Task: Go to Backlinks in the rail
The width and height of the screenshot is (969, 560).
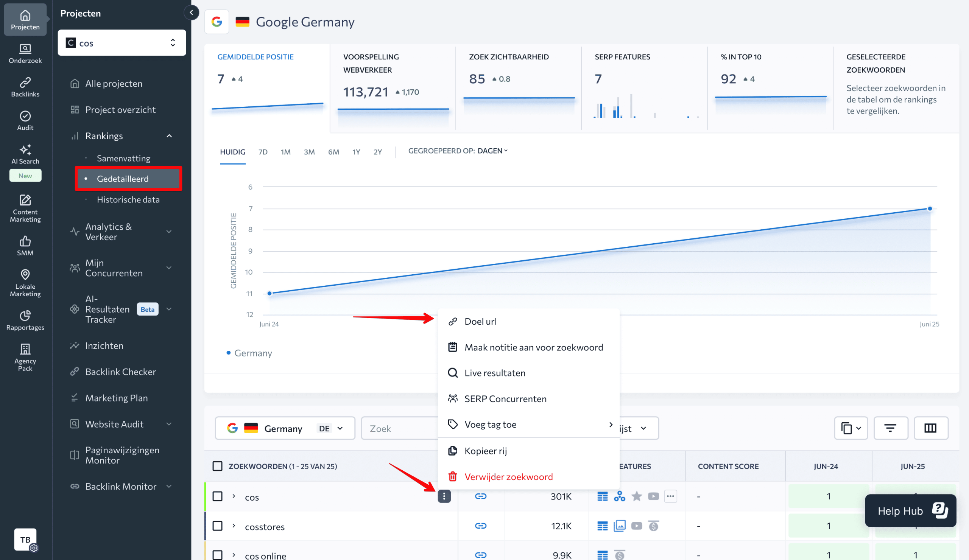Action: click(25, 87)
